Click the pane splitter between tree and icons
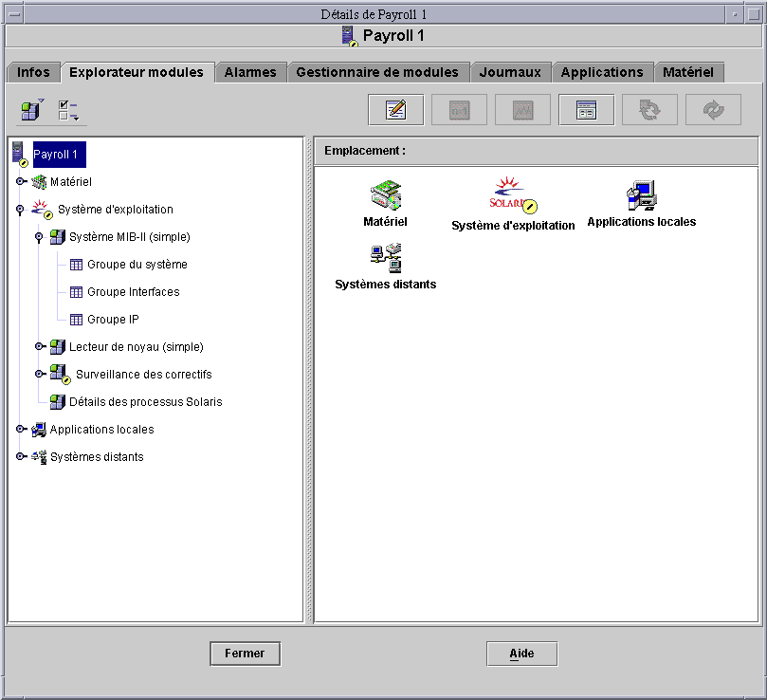This screenshot has width=767, height=700. tap(309, 379)
